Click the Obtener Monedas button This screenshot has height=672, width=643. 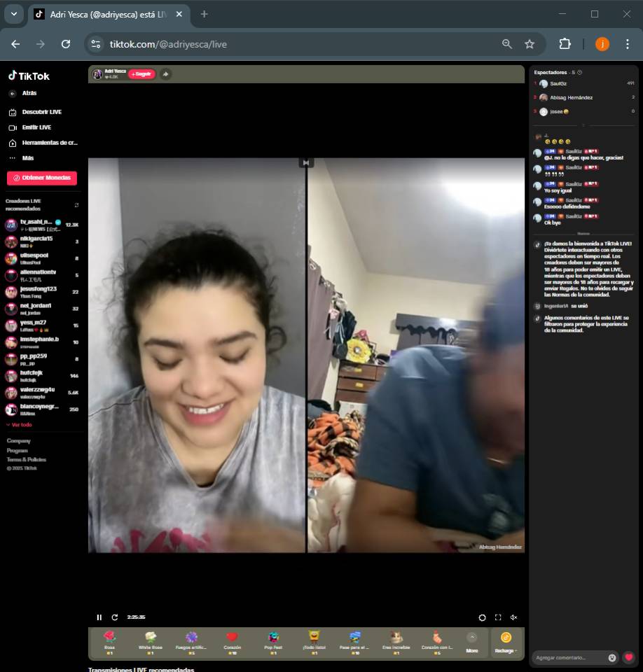pyautogui.click(x=42, y=178)
